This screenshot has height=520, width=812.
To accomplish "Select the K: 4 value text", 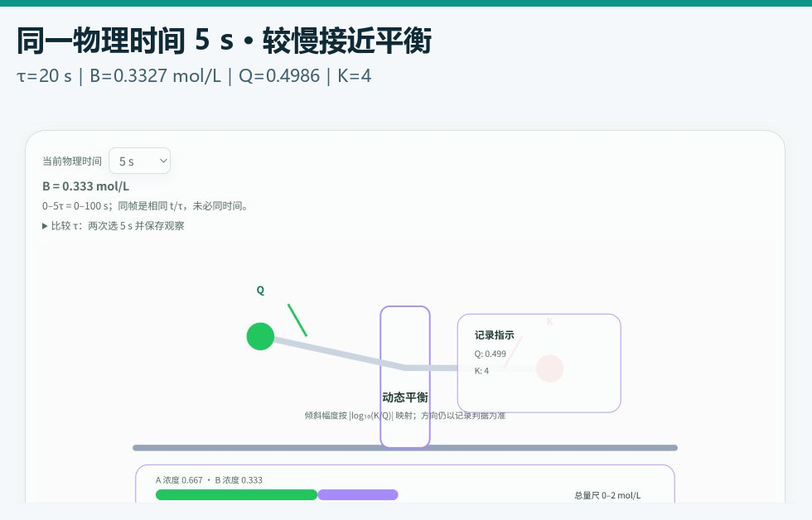I will (x=481, y=370).
